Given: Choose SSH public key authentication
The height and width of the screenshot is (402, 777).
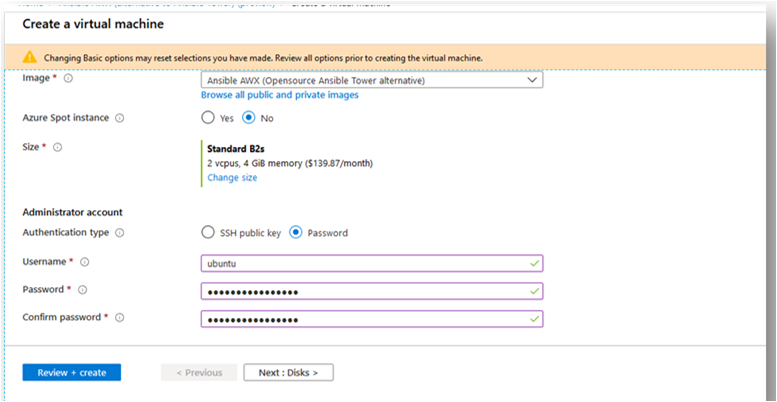Looking at the screenshot, I should coord(207,232).
